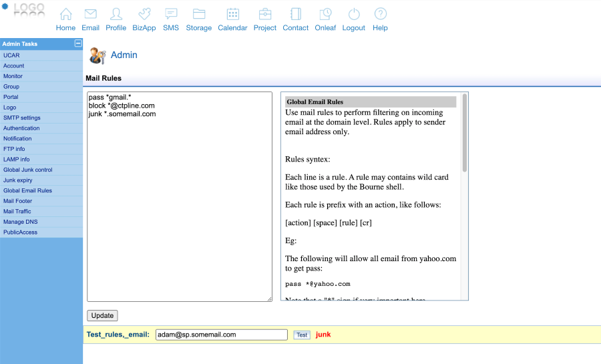
Task: Open the Storage folder icon
Action: pos(198,14)
